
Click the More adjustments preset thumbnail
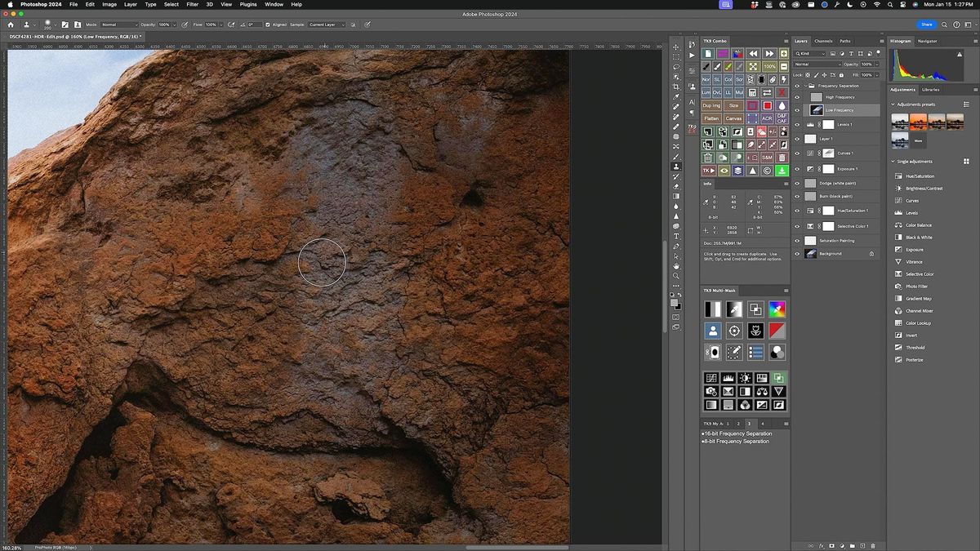tap(918, 140)
